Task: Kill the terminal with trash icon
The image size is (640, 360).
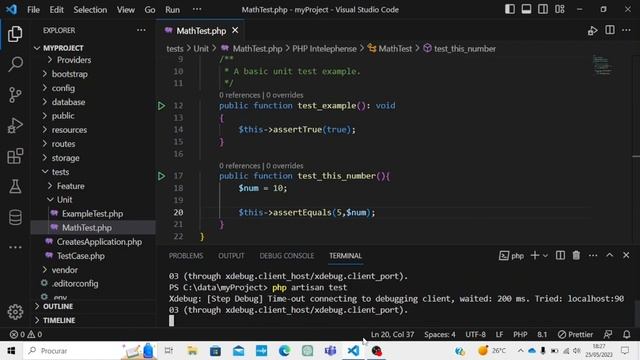Action: (x=576, y=256)
